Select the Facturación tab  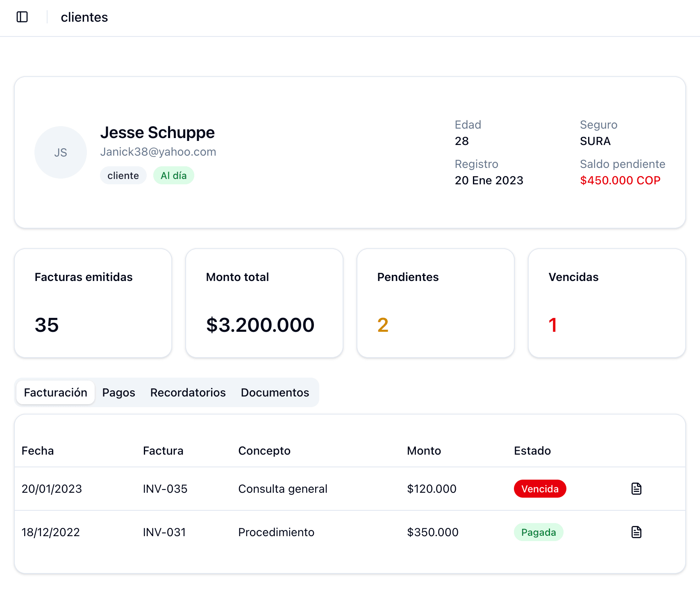point(55,392)
